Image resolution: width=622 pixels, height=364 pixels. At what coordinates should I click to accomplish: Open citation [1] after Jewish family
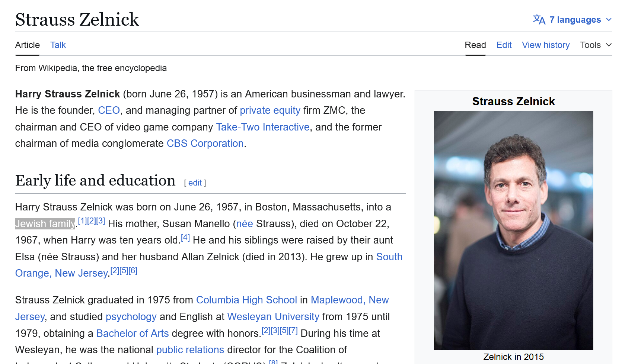82,221
